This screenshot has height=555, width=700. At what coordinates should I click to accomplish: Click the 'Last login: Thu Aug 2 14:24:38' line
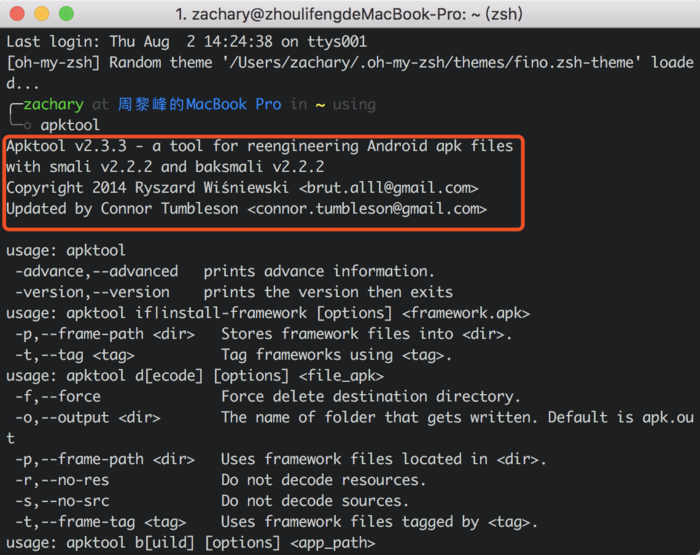187,42
